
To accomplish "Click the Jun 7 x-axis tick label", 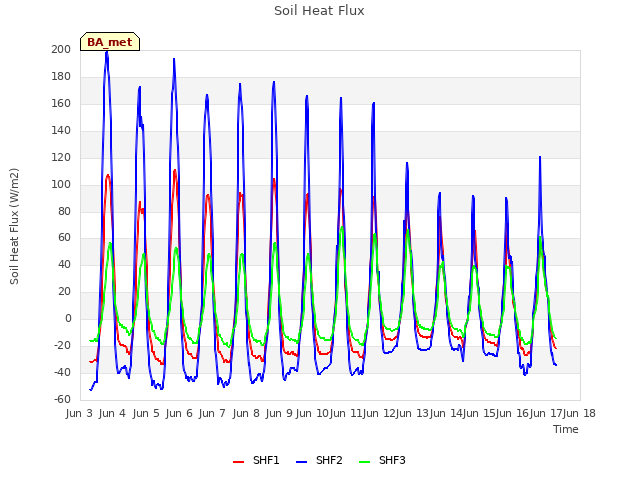I will (x=212, y=413).
